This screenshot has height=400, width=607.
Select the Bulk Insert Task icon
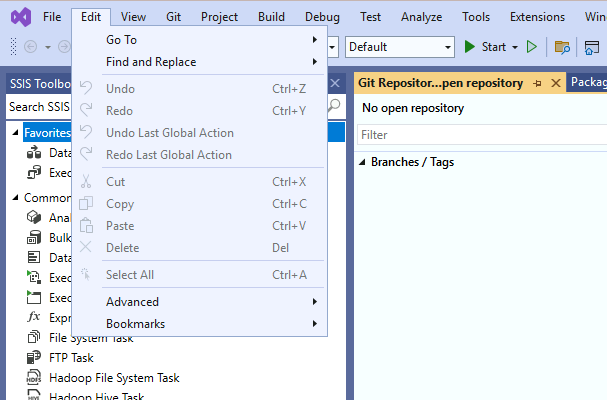tap(34, 237)
